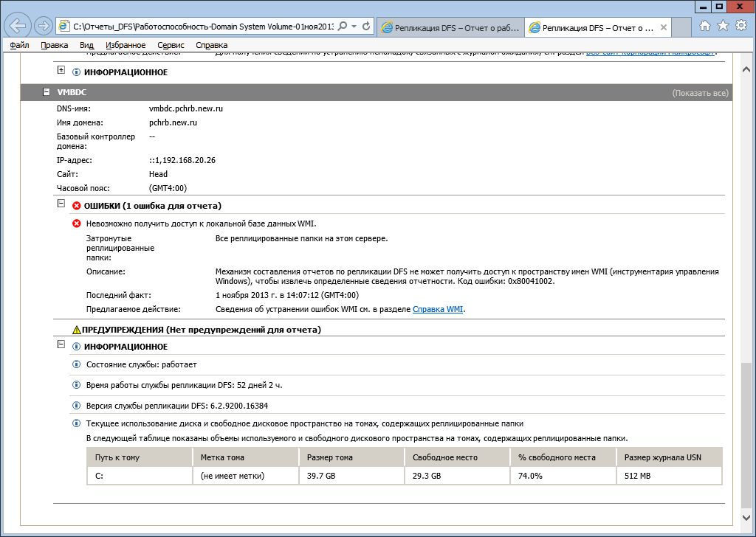Screen dimensions: 756x537
Task: Open the Microsoft website link at top
Action: point(650,53)
